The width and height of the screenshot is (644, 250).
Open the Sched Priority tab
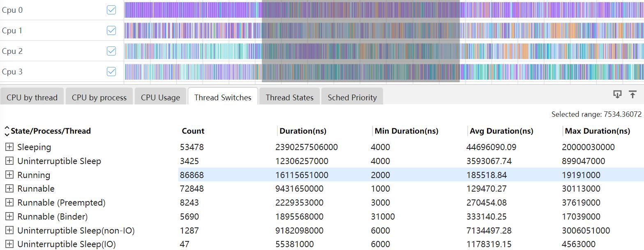click(x=352, y=97)
